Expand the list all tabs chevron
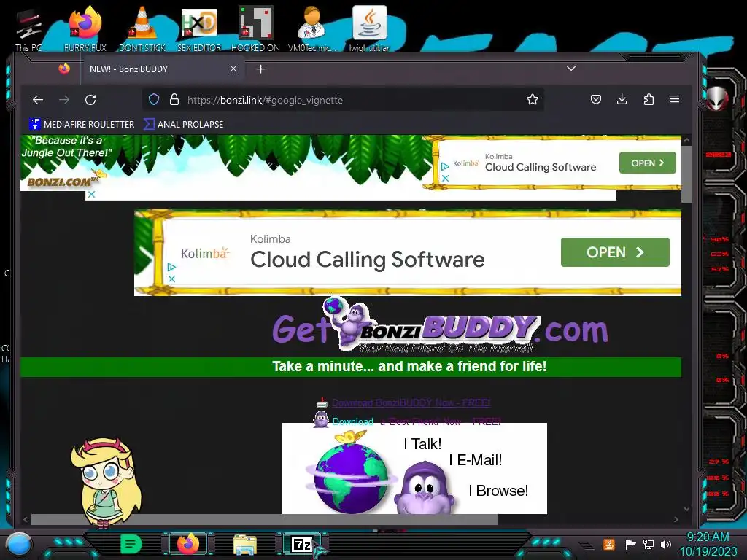Image resolution: width=747 pixels, height=560 pixels. [x=571, y=69]
